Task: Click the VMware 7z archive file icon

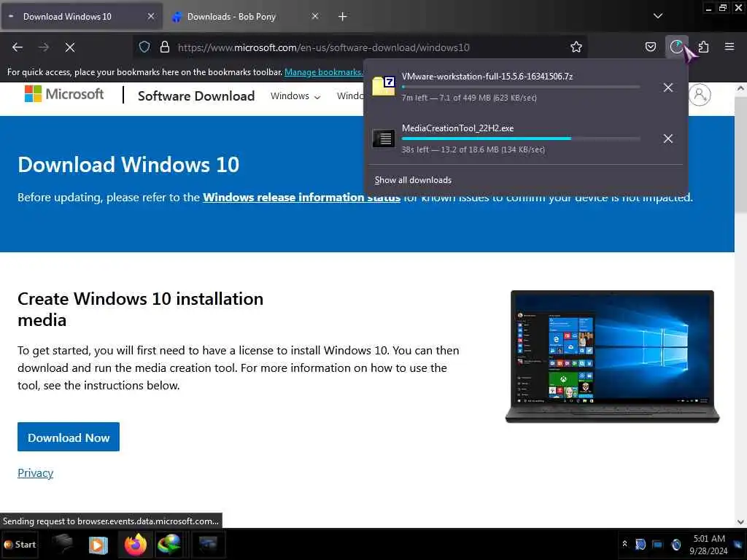Action: pyautogui.click(x=384, y=86)
